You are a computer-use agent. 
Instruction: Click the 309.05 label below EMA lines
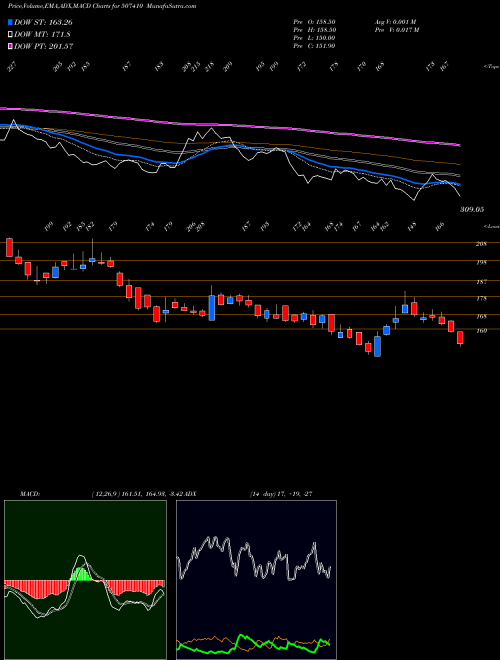tap(471, 209)
